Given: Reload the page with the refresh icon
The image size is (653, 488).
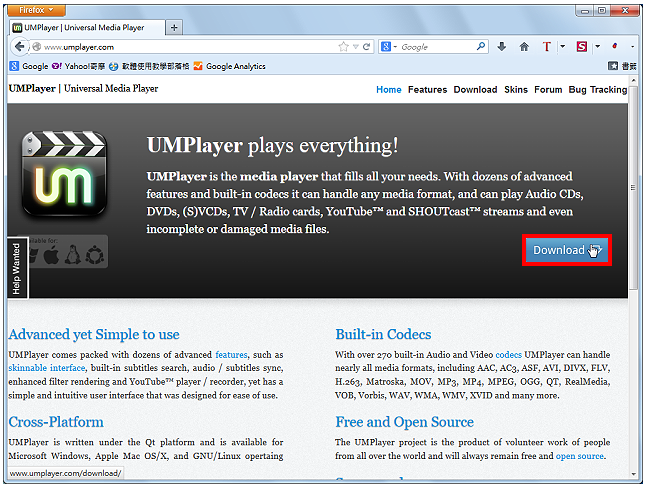Looking at the screenshot, I should point(366,47).
